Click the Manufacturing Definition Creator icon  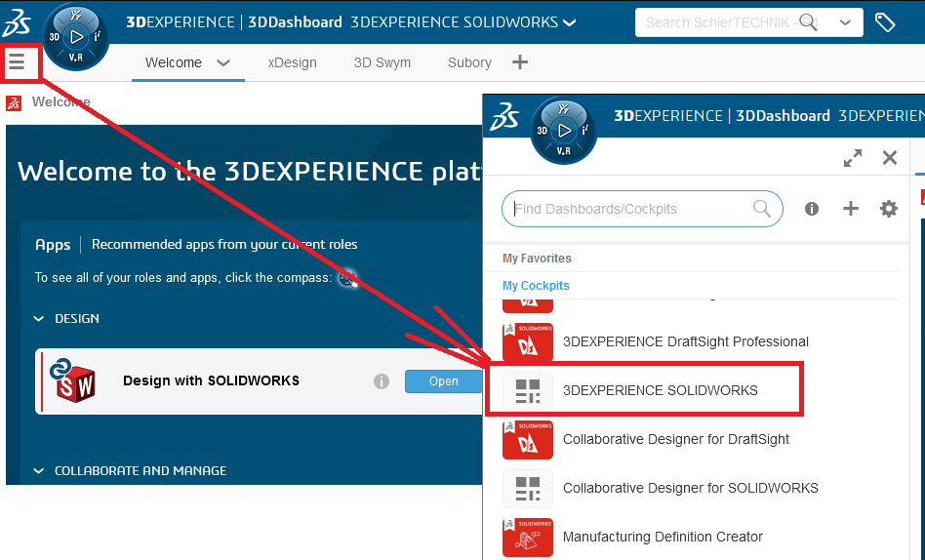[528, 538]
